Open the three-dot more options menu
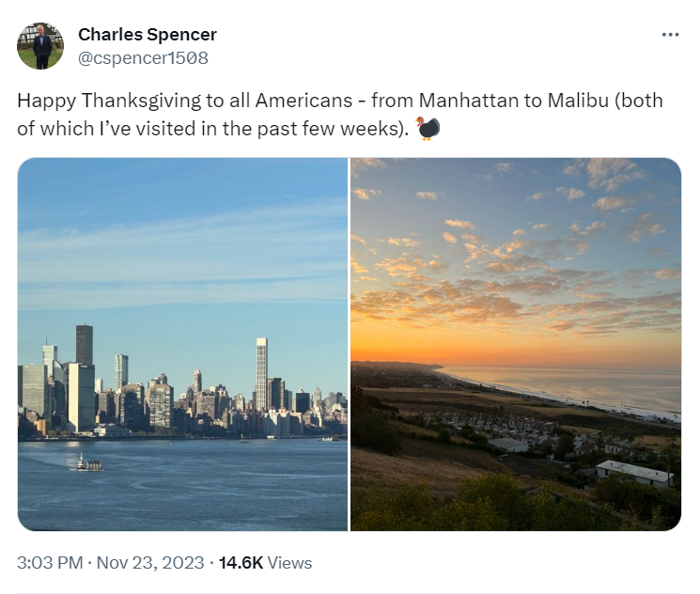Image resolution: width=700 pixels, height=594 pixels. 670,35
